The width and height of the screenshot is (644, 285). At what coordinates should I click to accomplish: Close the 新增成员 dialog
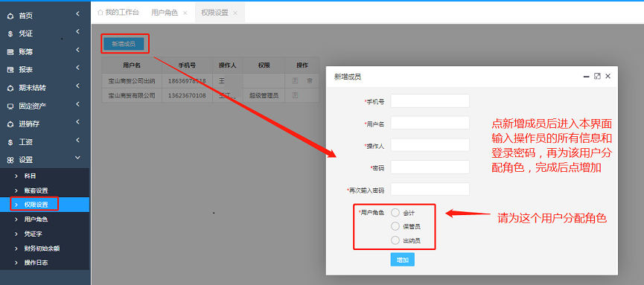(608, 76)
